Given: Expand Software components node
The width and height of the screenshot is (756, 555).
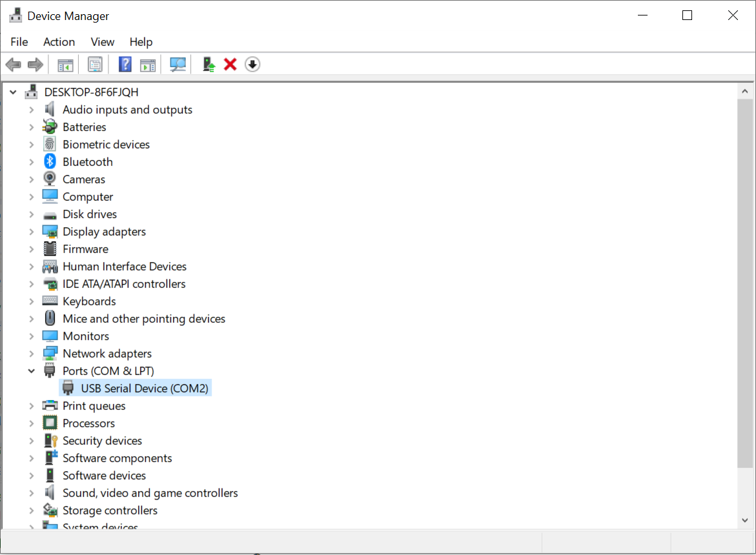Looking at the screenshot, I should point(32,458).
